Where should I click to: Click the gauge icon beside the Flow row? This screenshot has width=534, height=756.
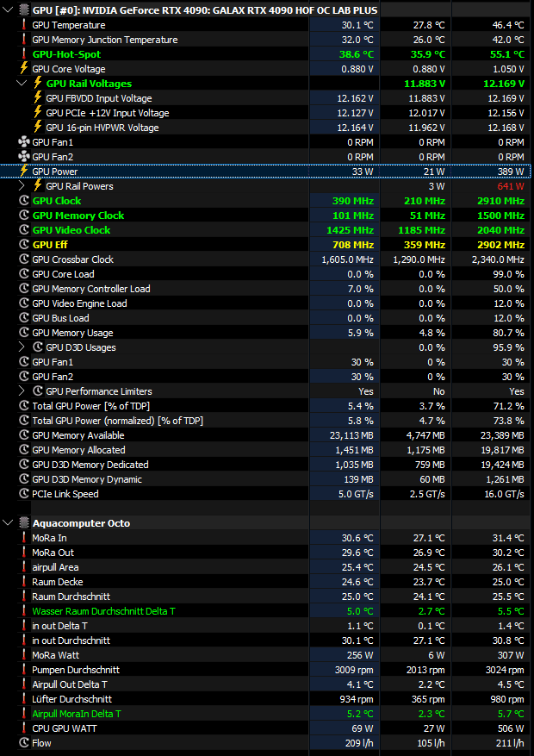[23, 743]
